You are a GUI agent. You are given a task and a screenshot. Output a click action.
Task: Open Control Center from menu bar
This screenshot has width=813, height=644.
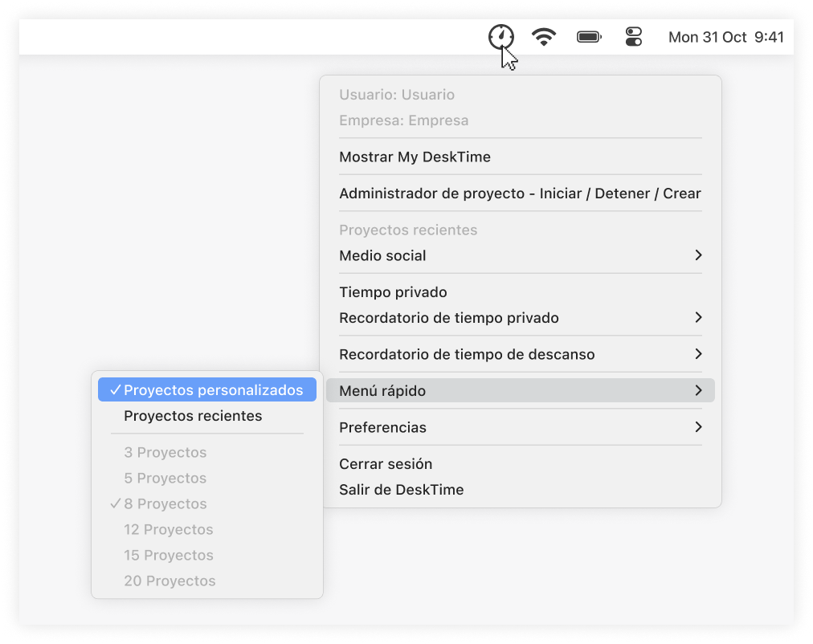(633, 37)
